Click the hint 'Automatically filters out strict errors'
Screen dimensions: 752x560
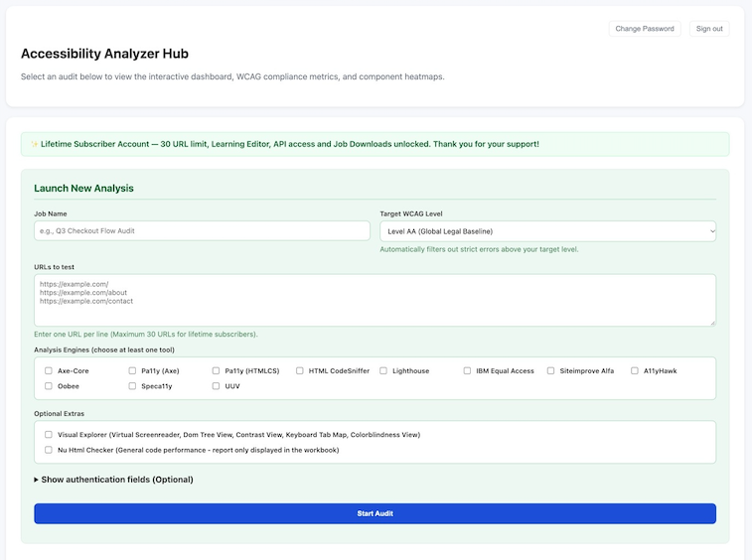click(479, 249)
